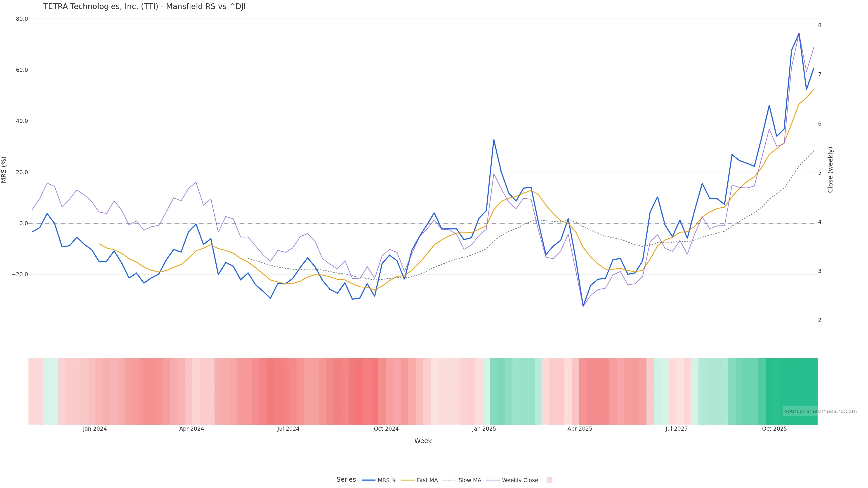Click the dotted Slow MA line icon

(x=449, y=480)
